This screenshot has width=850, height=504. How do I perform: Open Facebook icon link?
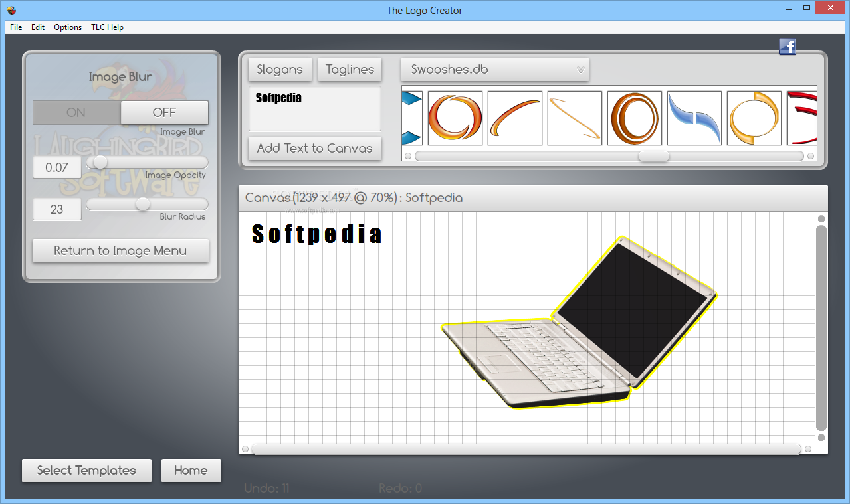(x=788, y=46)
